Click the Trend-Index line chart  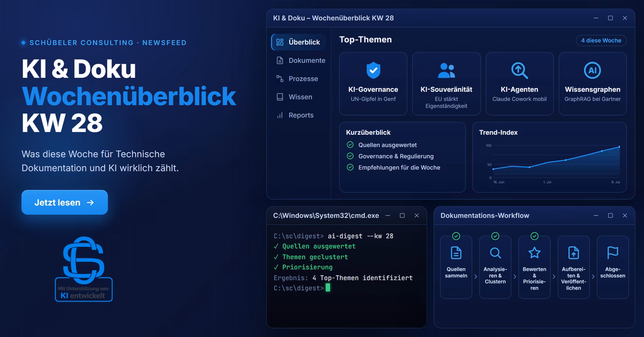coord(556,161)
